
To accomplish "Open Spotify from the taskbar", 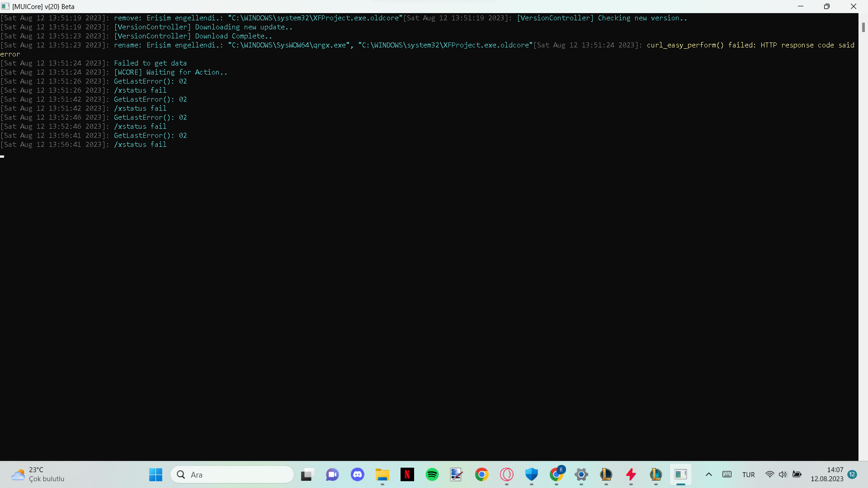I will pyautogui.click(x=432, y=474).
